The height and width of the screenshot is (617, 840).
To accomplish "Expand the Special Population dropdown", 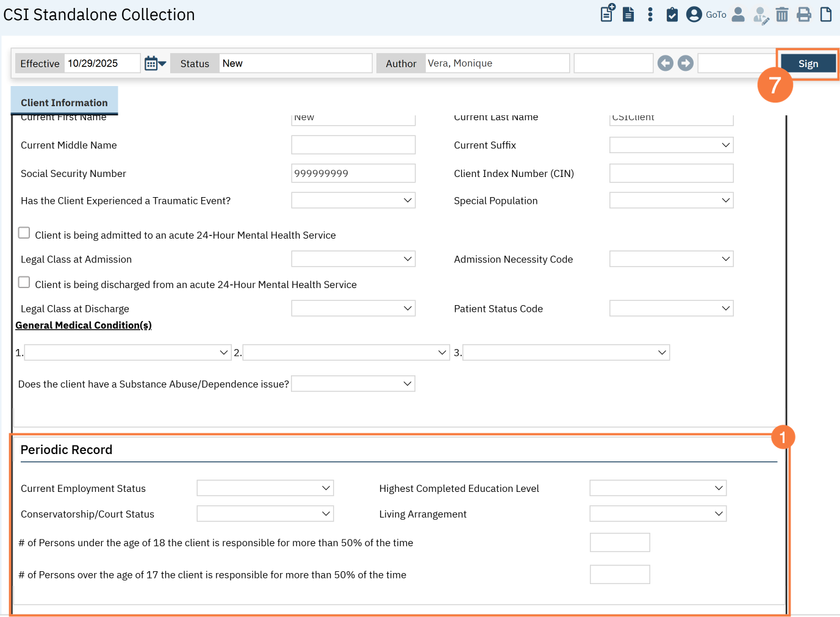I will click(671, 201).
